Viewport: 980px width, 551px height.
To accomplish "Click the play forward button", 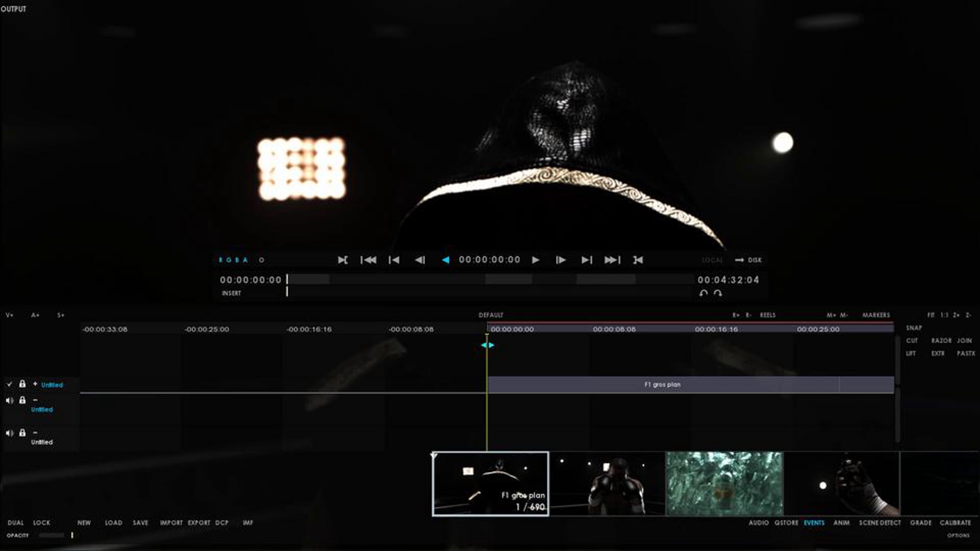I will [x=535, y=260].
